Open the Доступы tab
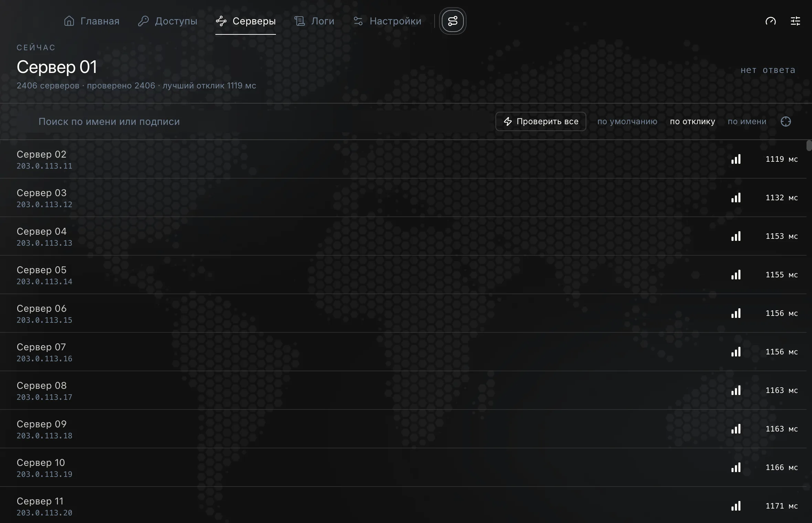Viewport: 812px width, 523px height. [x=168, y=21]
